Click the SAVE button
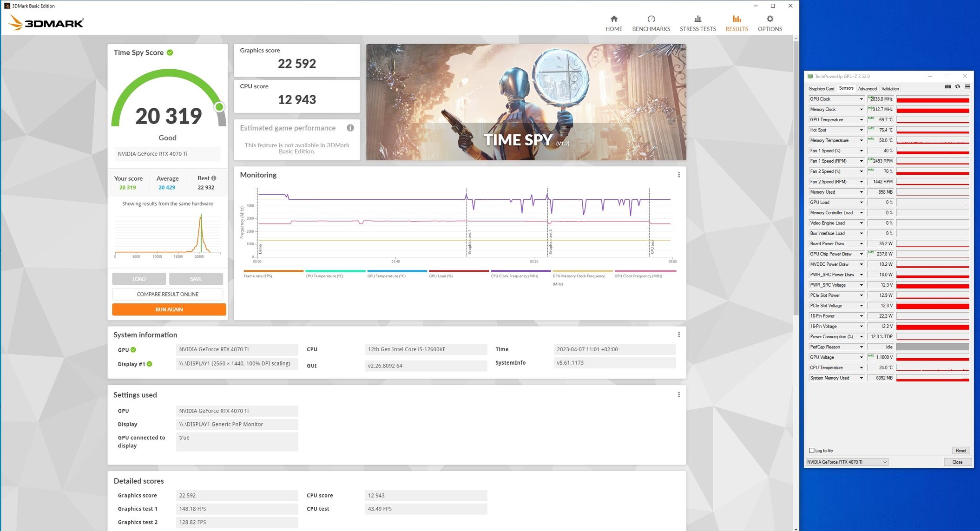 [196, 279]
